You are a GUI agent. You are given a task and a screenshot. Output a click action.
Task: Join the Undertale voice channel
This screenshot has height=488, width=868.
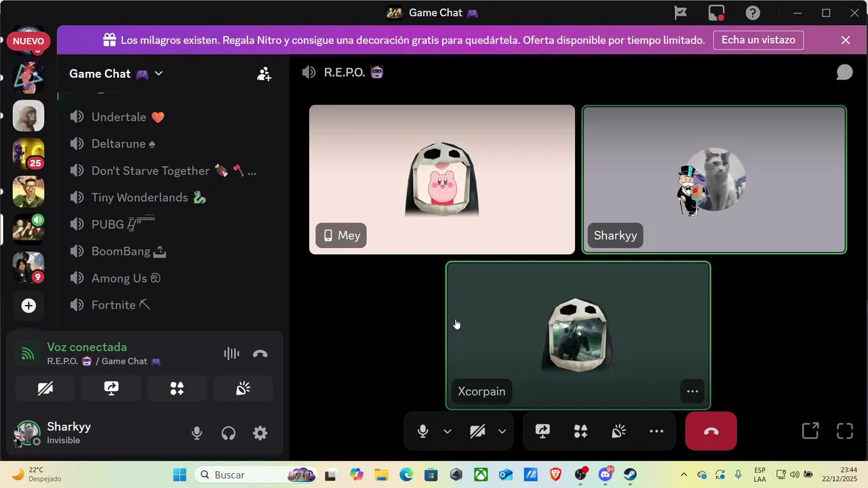173,117
